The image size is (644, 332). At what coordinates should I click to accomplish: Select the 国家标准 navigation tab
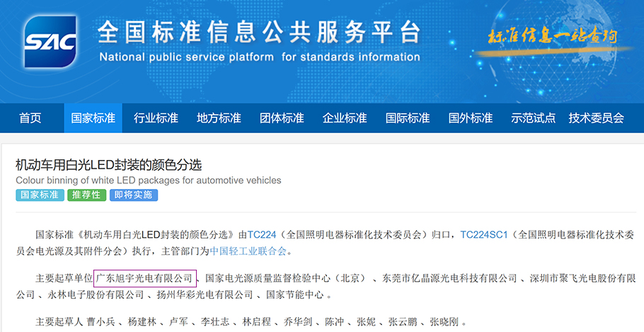coord(93,118)
